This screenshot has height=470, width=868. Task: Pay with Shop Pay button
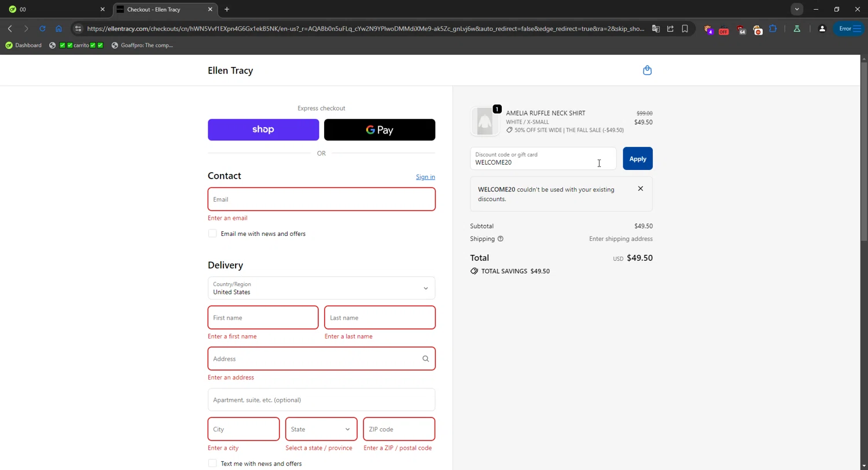pos(263,129)
